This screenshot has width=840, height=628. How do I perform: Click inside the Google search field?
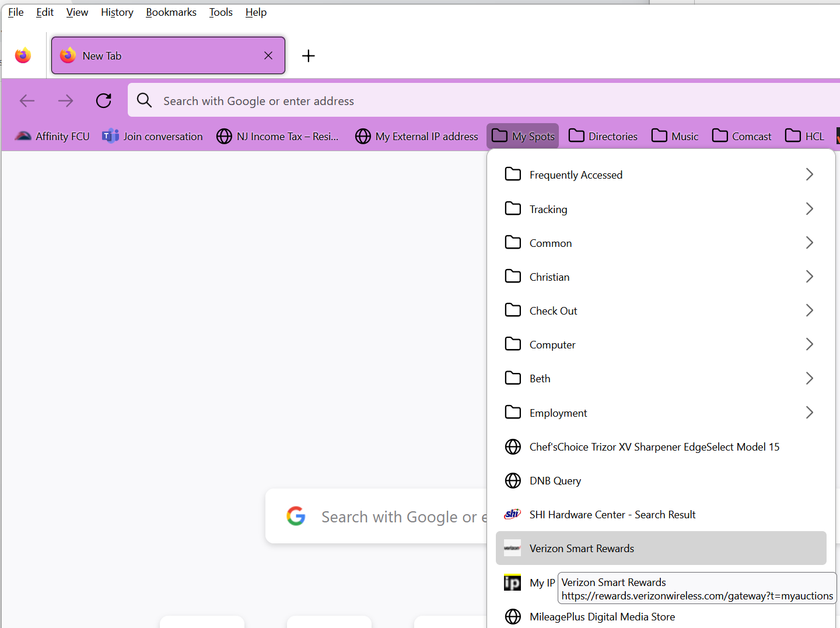coord(397,516)
